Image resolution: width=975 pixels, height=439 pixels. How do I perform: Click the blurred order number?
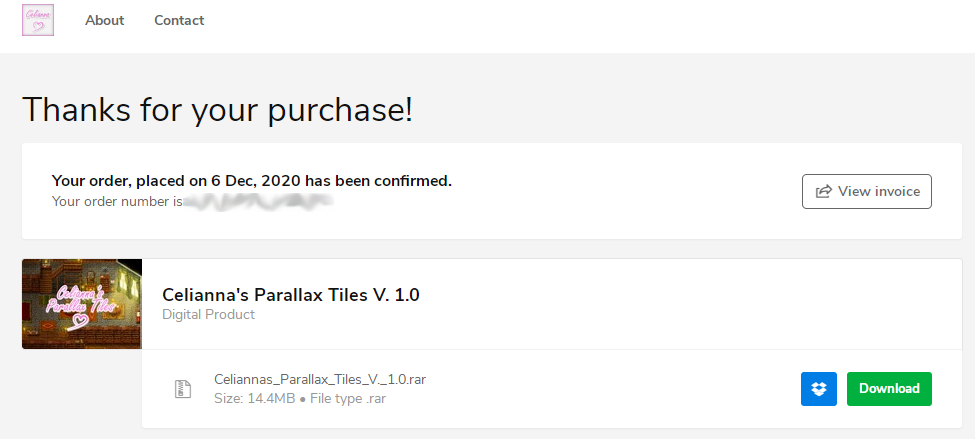[259, 201]
